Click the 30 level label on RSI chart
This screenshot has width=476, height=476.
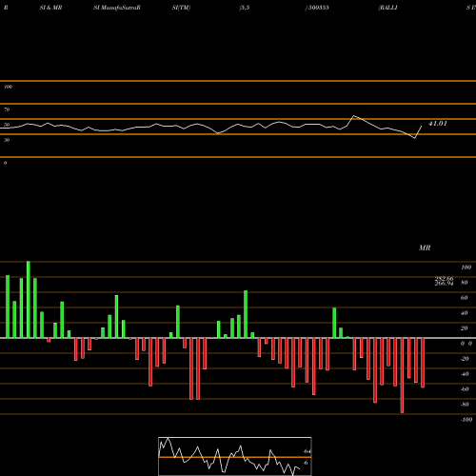pyautogui.click(x=7, y=140)
